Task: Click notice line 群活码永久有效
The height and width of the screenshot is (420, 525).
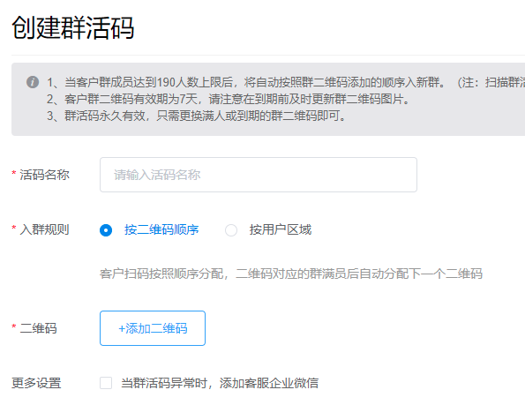Action: coord(196,116)
